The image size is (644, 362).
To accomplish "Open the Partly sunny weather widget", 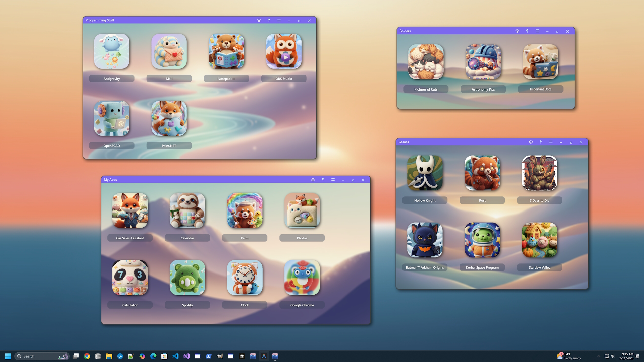I will click(570, 356).
